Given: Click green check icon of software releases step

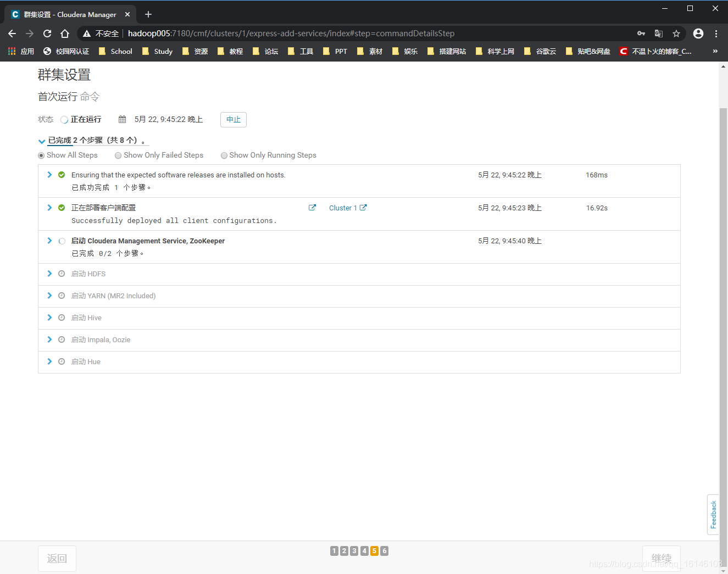Looking at the screenshot, I should coord(62,175).
